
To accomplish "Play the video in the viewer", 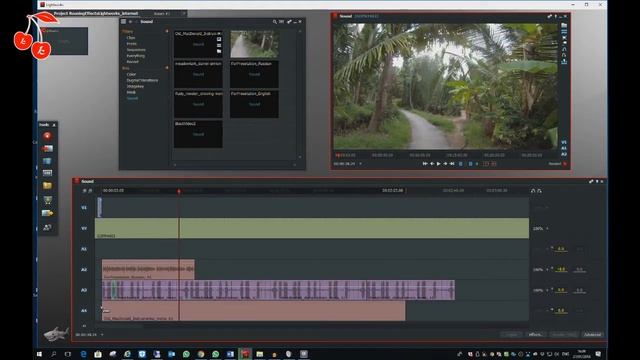I will [x=439, y=164].
